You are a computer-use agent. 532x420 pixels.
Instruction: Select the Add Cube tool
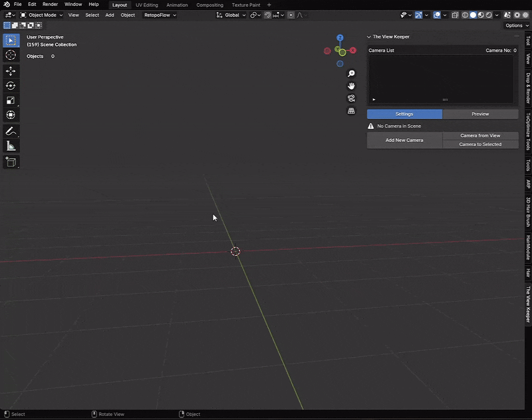(x=11, y=162)
